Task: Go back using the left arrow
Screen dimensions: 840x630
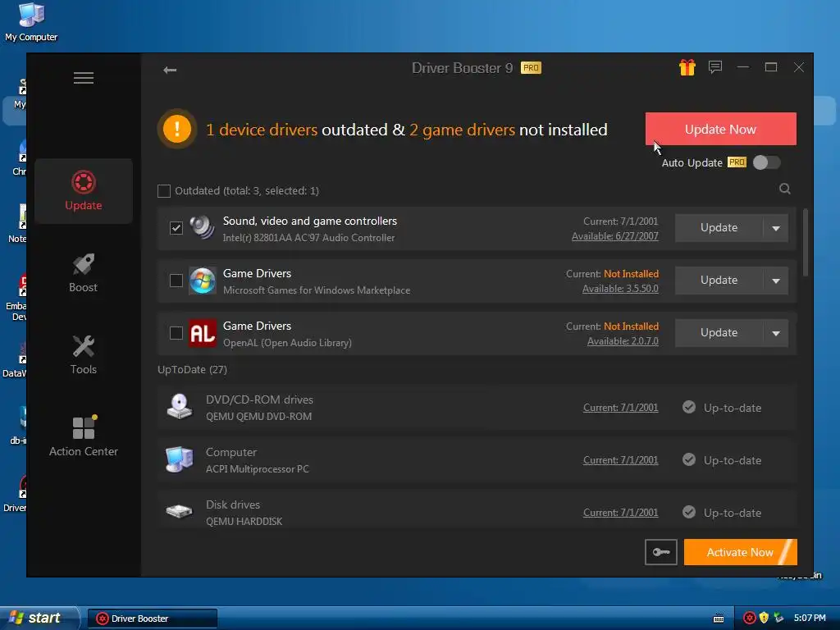Action: coord(170,70)
